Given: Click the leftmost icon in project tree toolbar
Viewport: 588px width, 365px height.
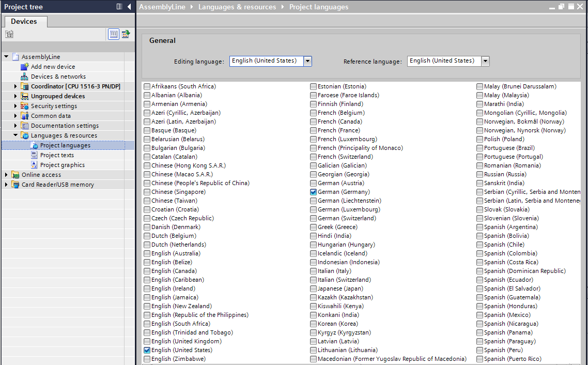Looking at the screenshot, I should click(x=9, y=34).
